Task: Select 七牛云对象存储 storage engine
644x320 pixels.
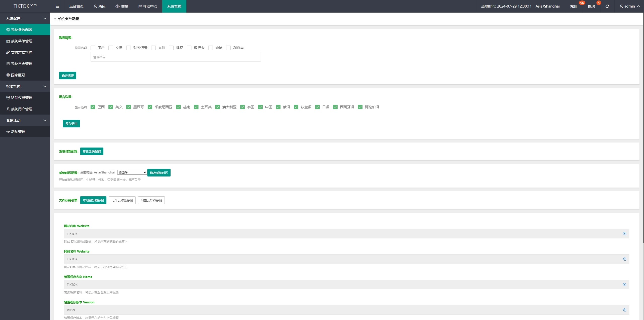Action: point(122,200)
